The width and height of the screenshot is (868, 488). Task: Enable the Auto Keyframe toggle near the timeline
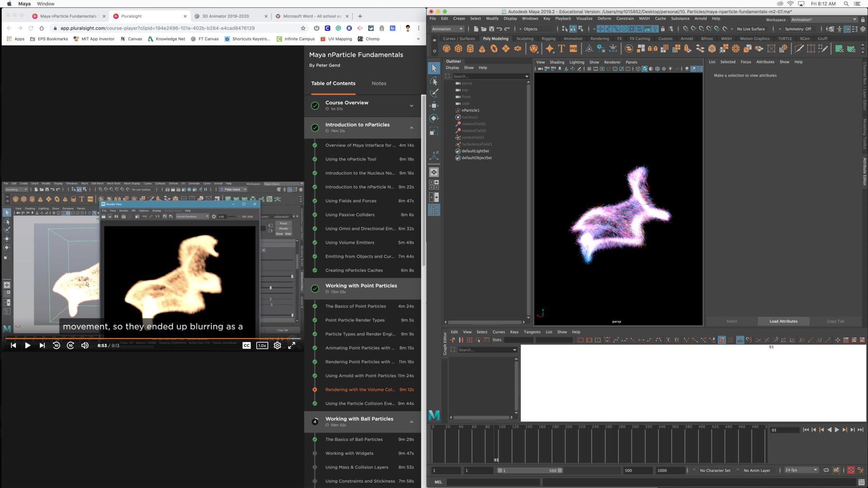[851, 470]
